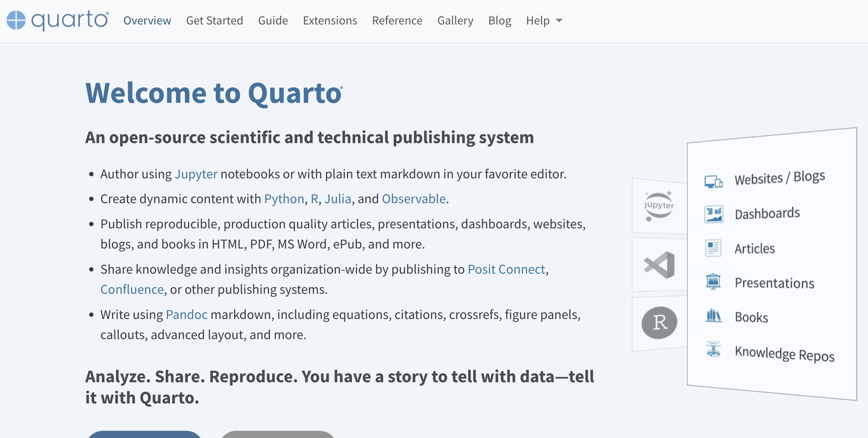
Task: Click the Books shelf icon
Action: [713, 316]
